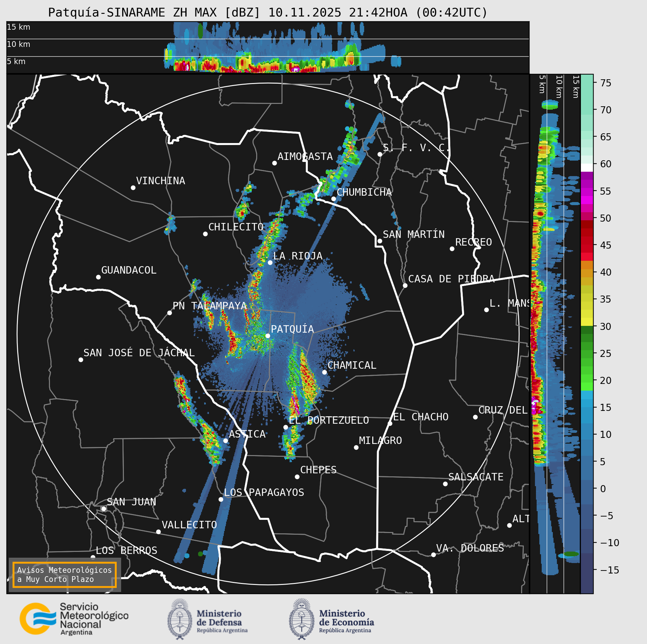This screenshot has height=644, width=647.
Task: Click the EL PORTEZUELO marker dot
Action: 286,427
